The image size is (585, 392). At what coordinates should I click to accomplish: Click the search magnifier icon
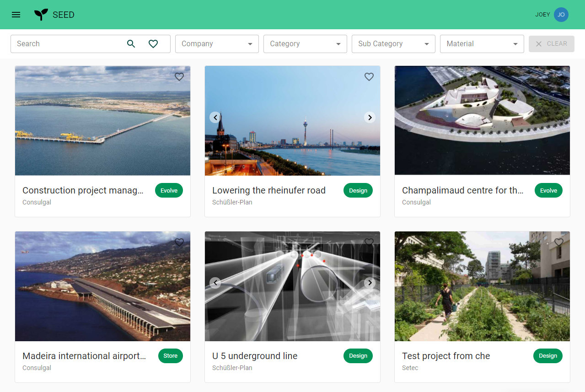[x=131, y=44]
